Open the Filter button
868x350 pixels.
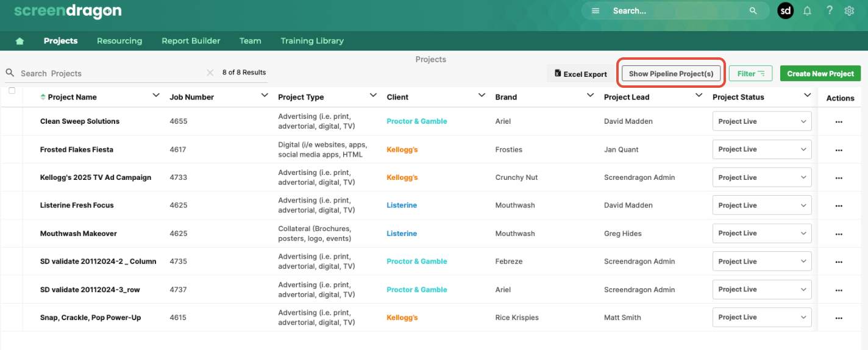coord(751,73)
